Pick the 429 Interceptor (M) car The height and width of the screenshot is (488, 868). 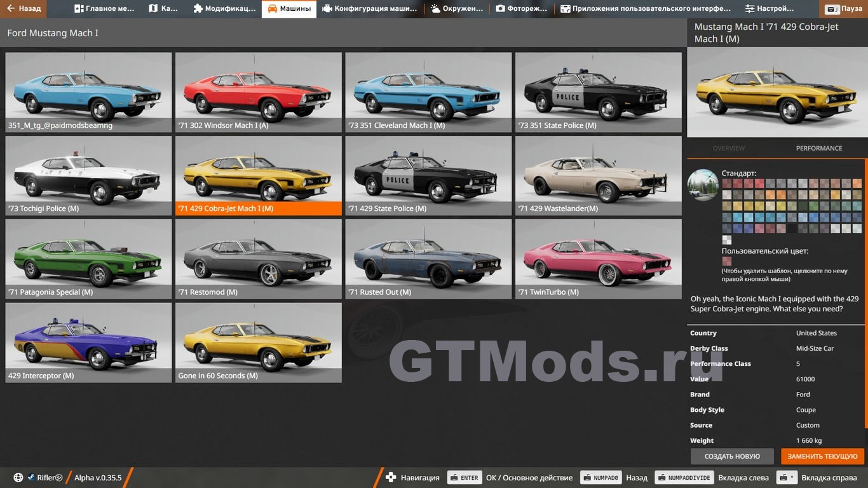click(x=88, y=342)
